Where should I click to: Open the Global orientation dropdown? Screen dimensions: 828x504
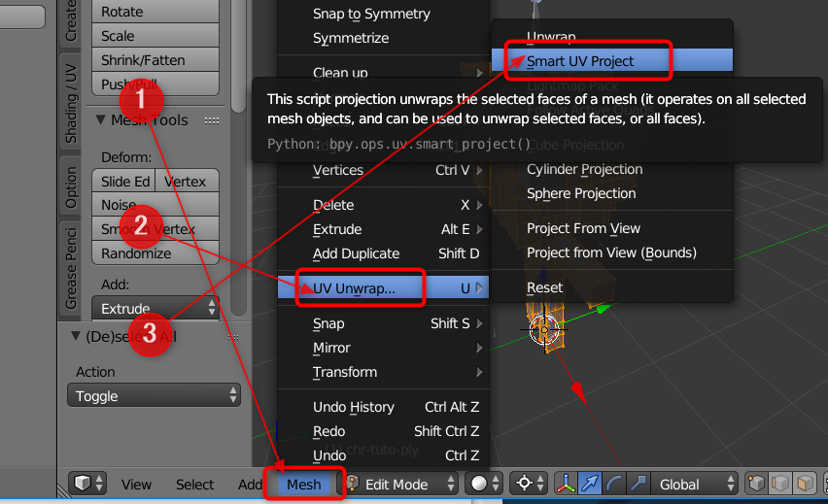[x=694, y=483]
